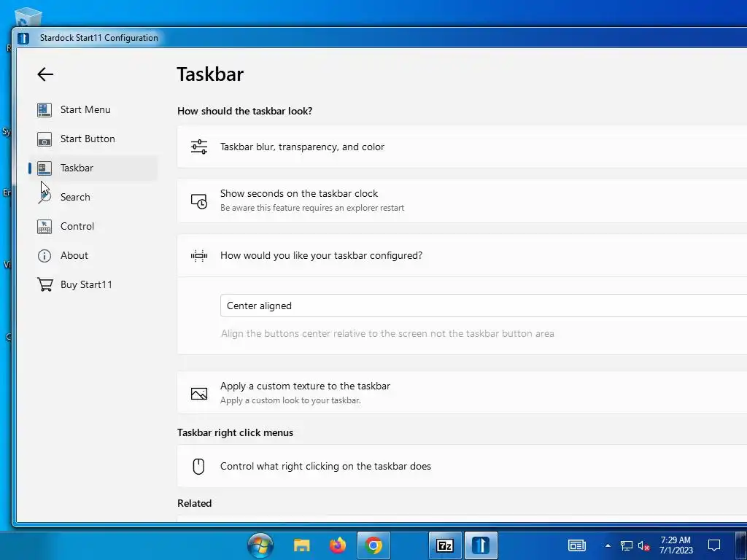Click the Buy Start11 shopping cart icon

coord(44,285)
